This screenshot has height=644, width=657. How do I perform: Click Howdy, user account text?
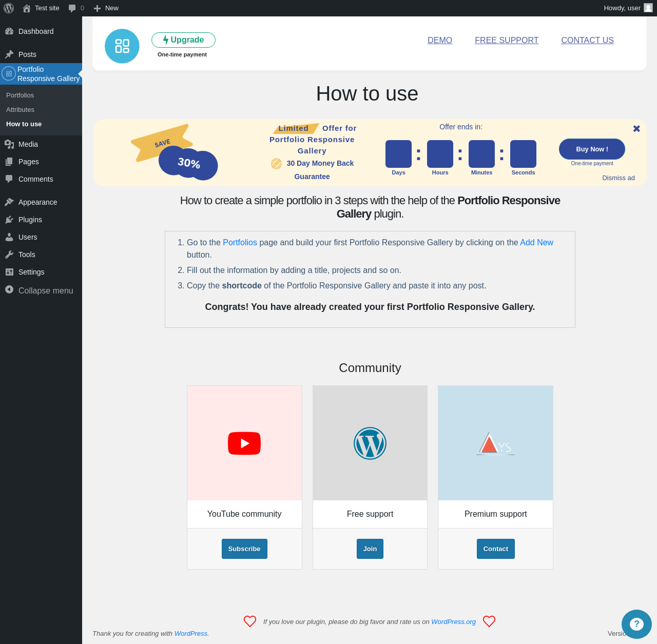click(622, 8)
